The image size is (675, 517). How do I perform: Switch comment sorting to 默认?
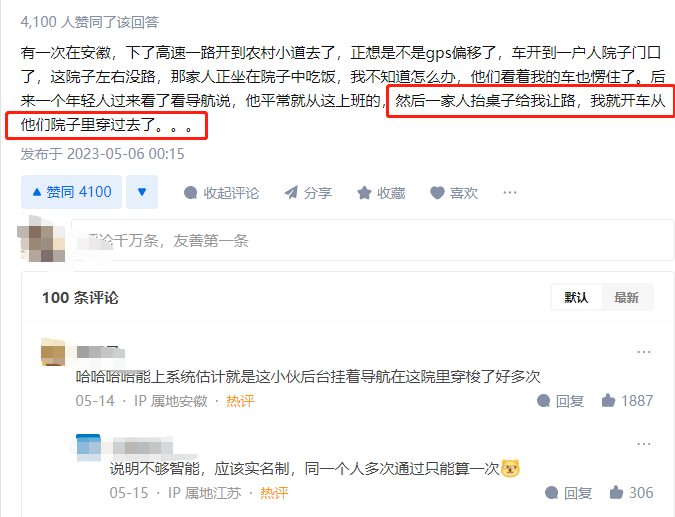pyautogui.click(x=576, y=297)
